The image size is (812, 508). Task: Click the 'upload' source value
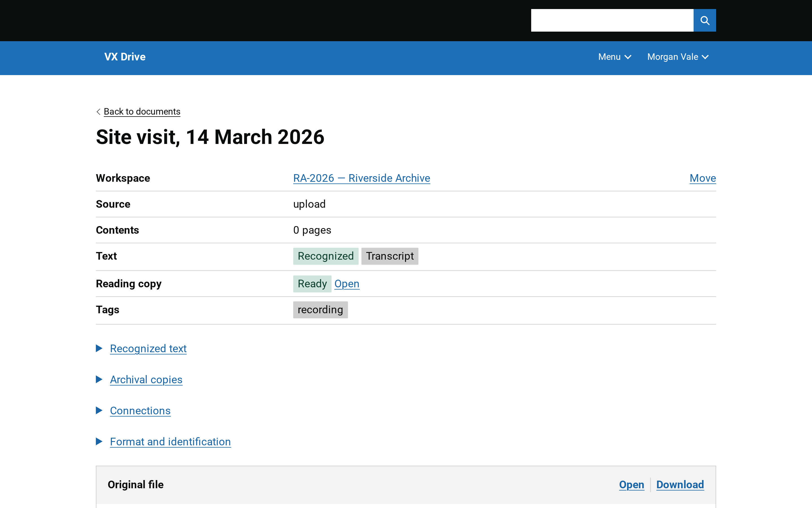(309, 204)
